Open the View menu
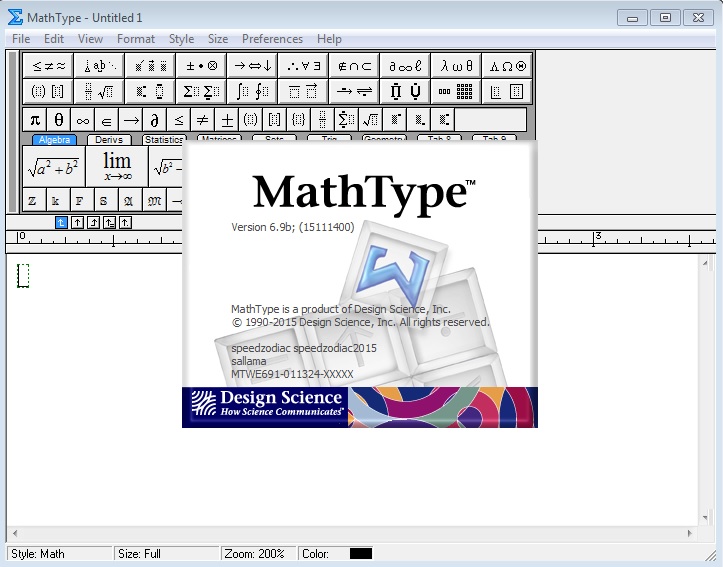The height and width of the screenshot is (567, 723). click(90, 39)
